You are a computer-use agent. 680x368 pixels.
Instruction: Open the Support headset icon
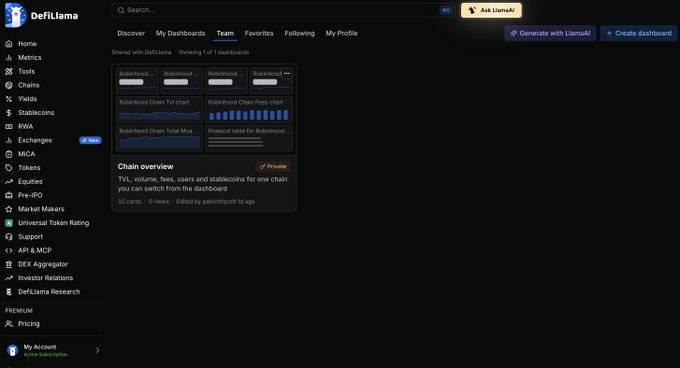click(9, 237)
